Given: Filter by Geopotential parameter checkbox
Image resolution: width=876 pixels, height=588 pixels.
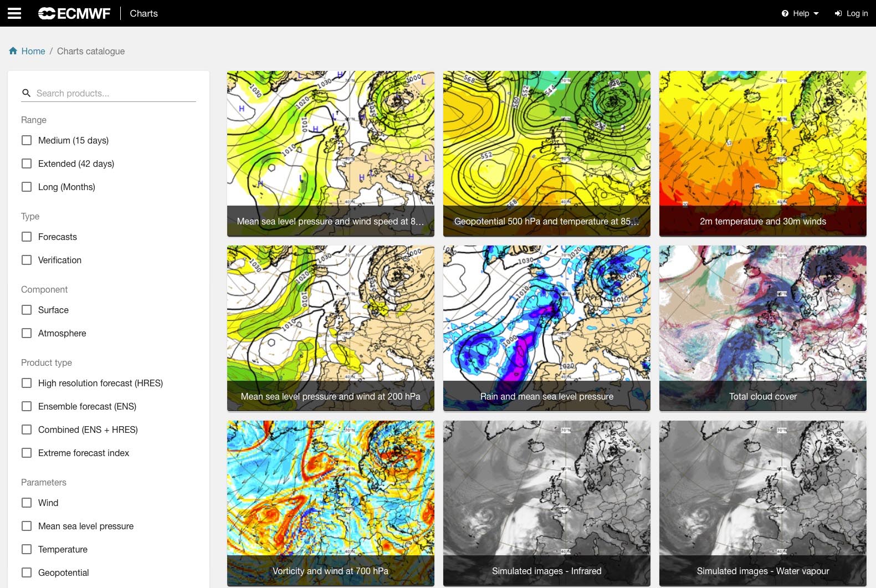Looking at the screenshot, I should 27,572.
